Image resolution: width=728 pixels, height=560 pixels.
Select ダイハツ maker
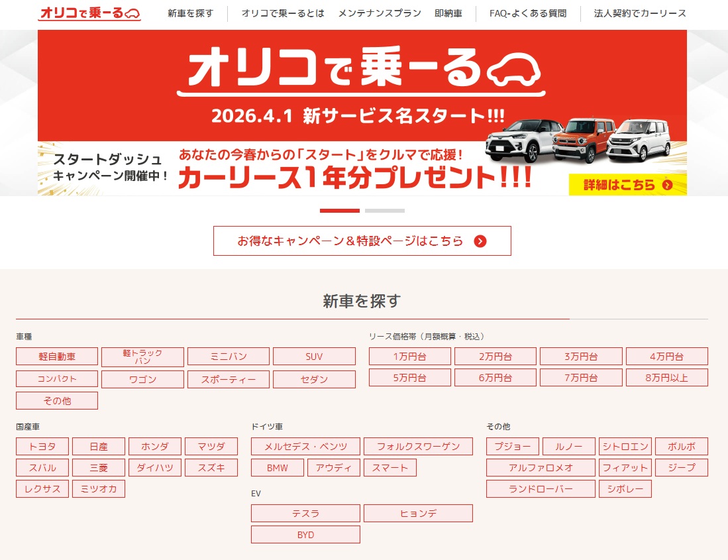[x=155, y=468]
